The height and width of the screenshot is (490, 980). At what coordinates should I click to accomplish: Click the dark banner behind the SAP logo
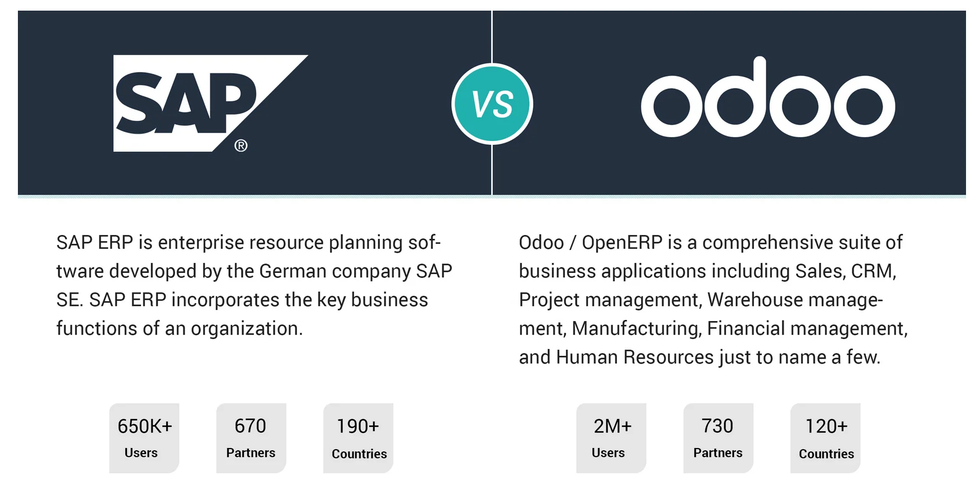pos(255,103)
